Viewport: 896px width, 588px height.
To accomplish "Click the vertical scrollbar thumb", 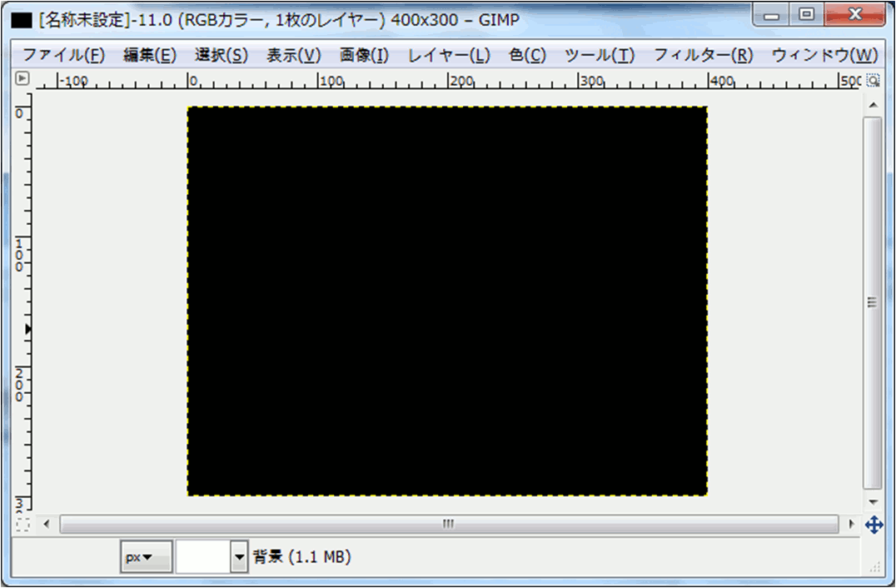I will coord(873,302).
